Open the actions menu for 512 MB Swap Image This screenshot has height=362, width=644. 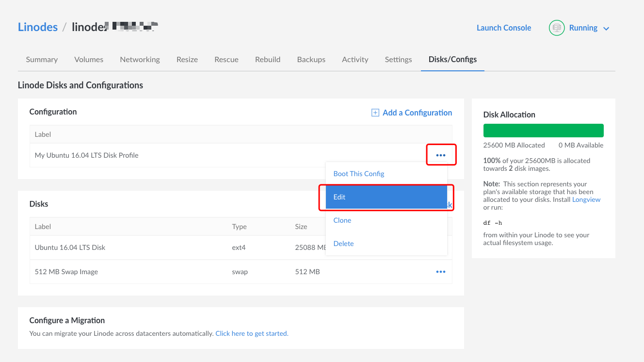(440, 271)
